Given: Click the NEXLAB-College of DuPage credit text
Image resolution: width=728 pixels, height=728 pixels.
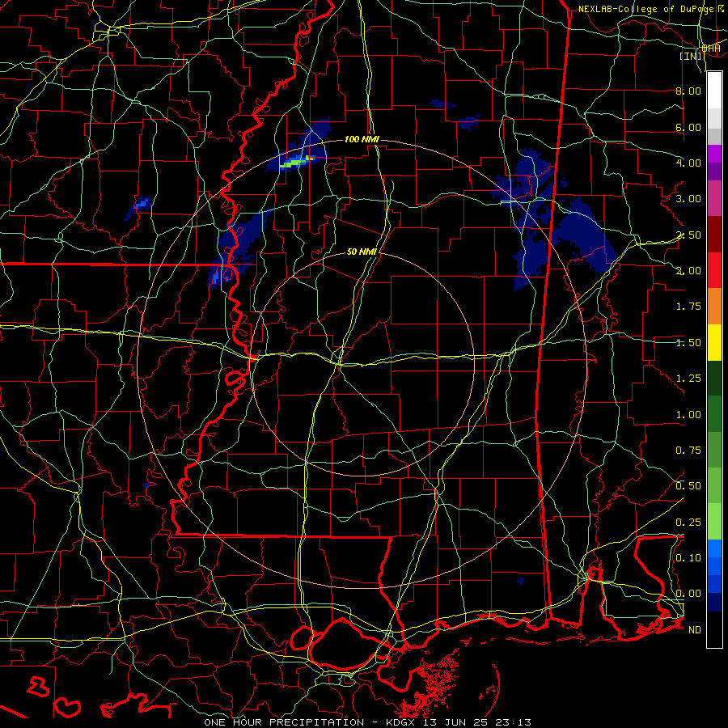Looking at the screenshot, I should click(645, 9).
